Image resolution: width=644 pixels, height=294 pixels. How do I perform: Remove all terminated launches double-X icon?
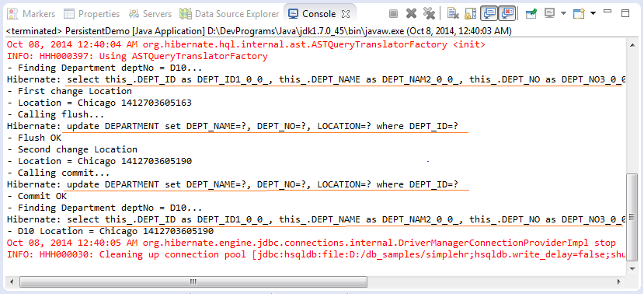point(429,14)
